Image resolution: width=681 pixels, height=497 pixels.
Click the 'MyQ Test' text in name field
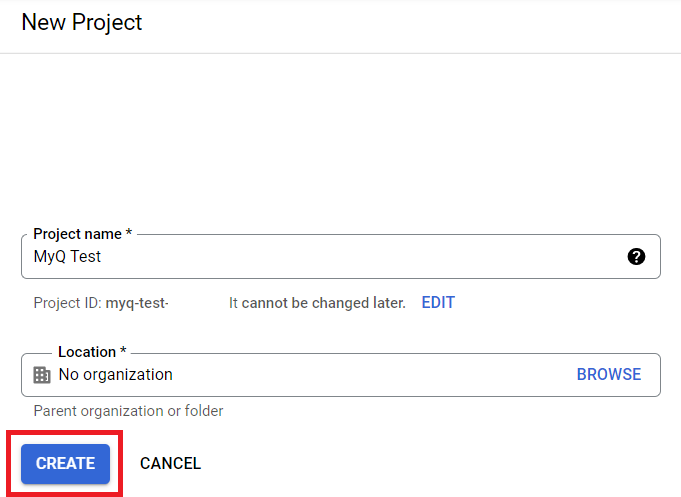tap(67, 257)
